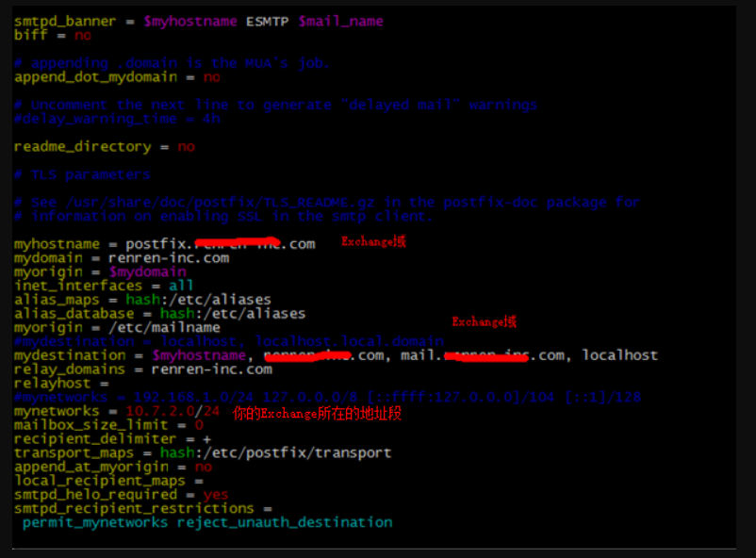Select the '10.7.2.0/24' mynetworks value
Viewport: 756px width, 558px height.
(x=173, y=412)
